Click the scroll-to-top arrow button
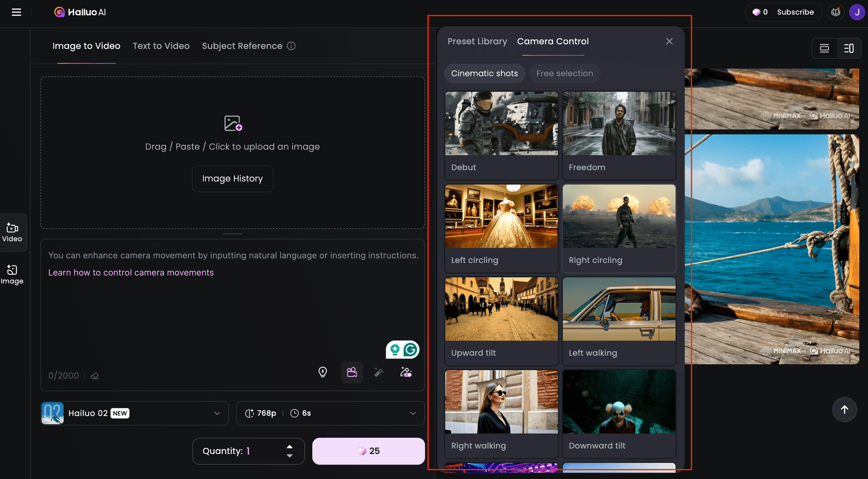The width and height of the screenshot is (868, 479). [845, 410]
